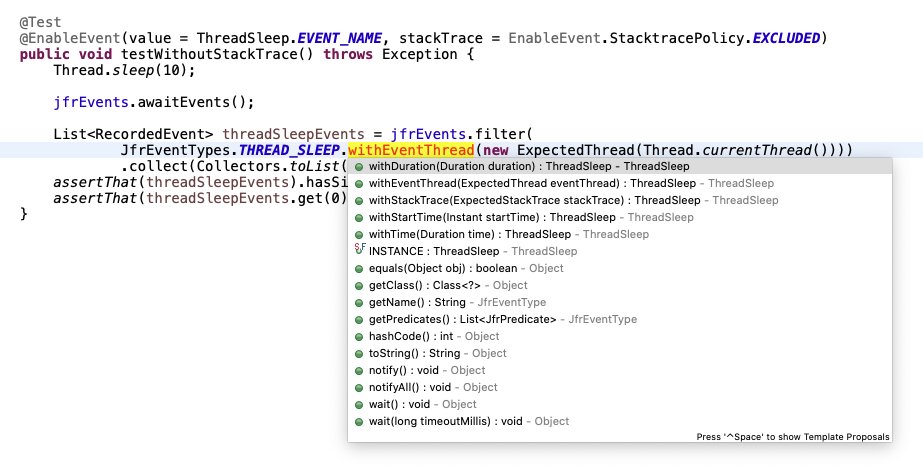
Task: Select withStartTime(Instant startTime) proposal
Action: tap(619, 217)
